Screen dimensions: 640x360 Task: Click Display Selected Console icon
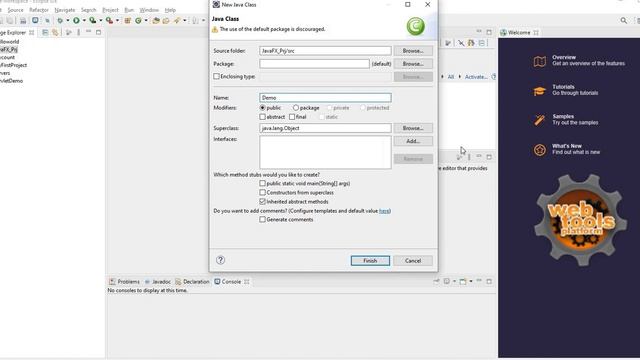point(447,281)
